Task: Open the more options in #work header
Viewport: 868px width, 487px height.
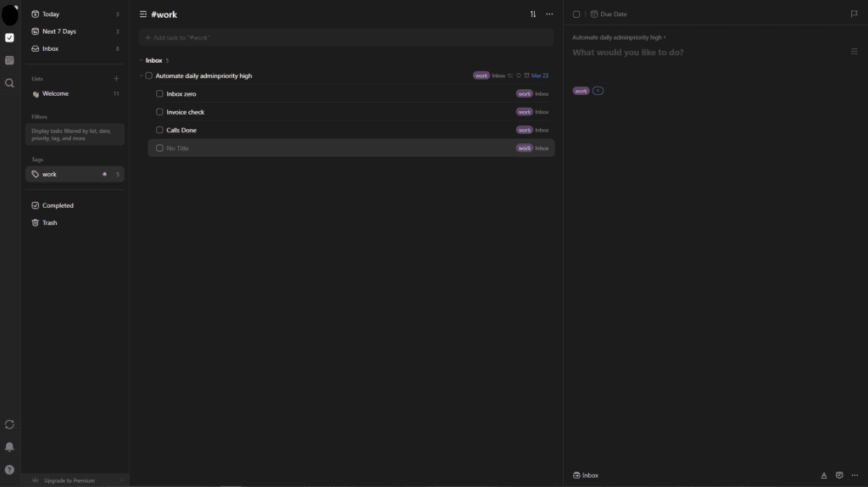Action: (549, 14)
